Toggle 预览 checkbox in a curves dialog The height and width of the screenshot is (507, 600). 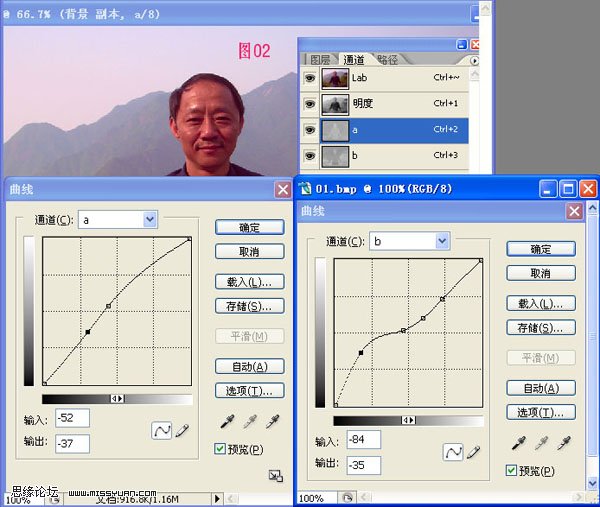pyautogui.click(x=220, y=448)
